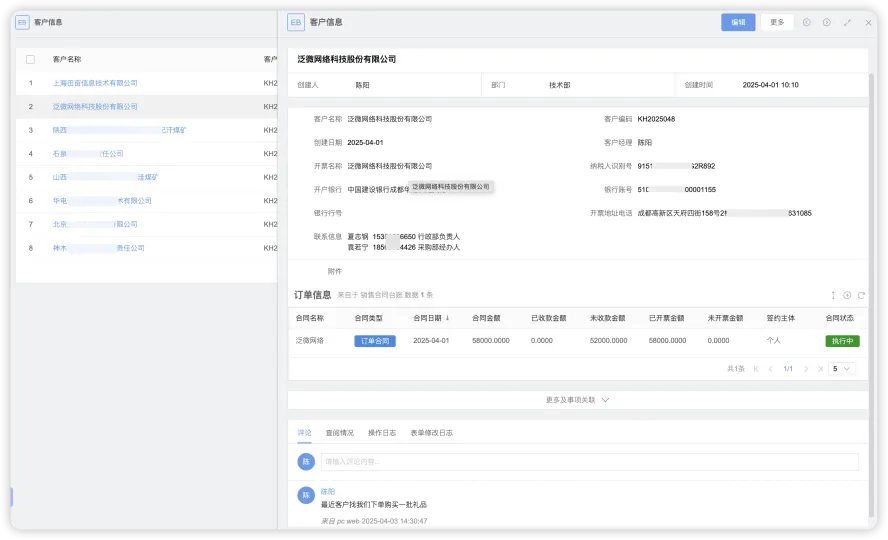Open list row 6 customer starting with 华电
This screenshot has height=540, width=888.
tap(102, 201)
